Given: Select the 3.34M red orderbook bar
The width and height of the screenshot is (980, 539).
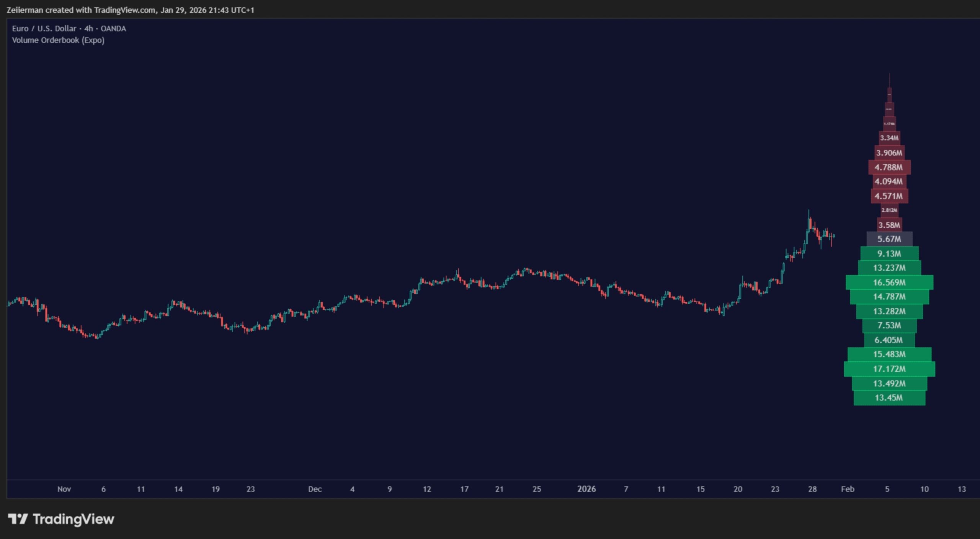Looking at the screenshot, I should click(889, 138).
